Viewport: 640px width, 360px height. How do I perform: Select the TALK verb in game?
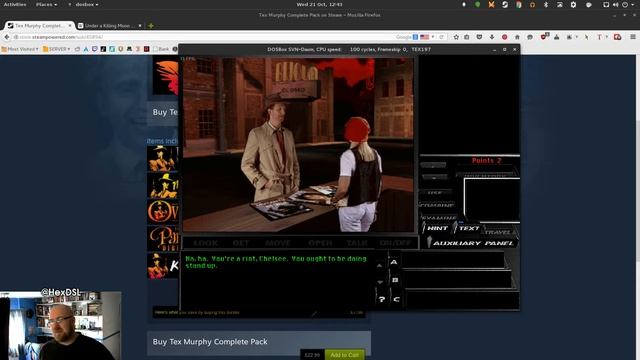[357, 243]
